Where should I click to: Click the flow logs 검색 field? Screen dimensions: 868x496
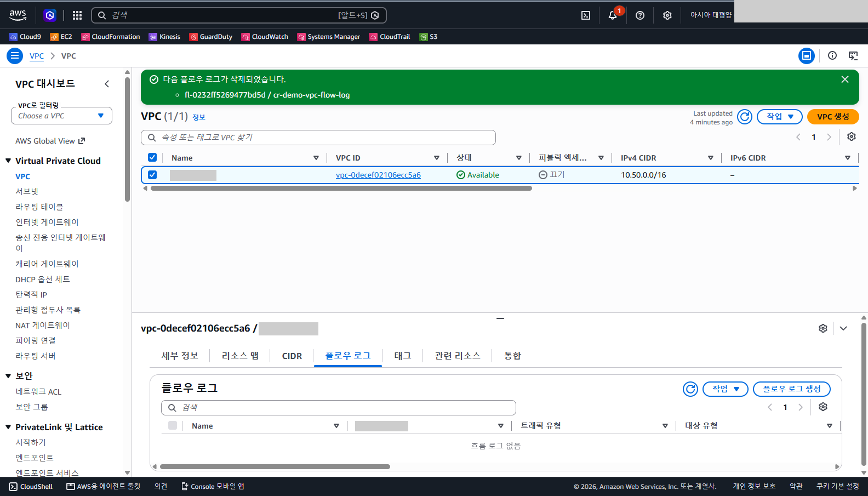pos(339,408)
